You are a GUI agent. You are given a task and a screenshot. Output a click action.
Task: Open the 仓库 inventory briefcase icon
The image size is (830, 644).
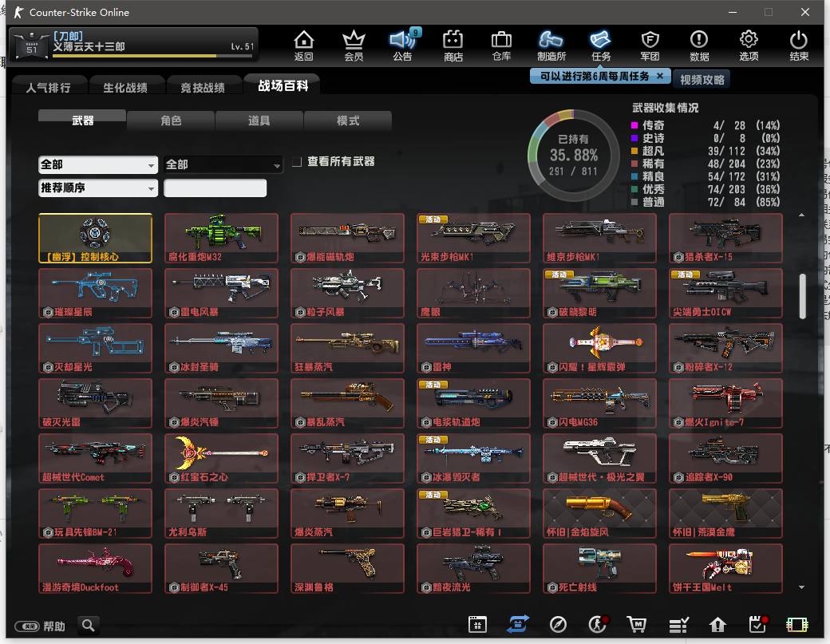[501, 45]
